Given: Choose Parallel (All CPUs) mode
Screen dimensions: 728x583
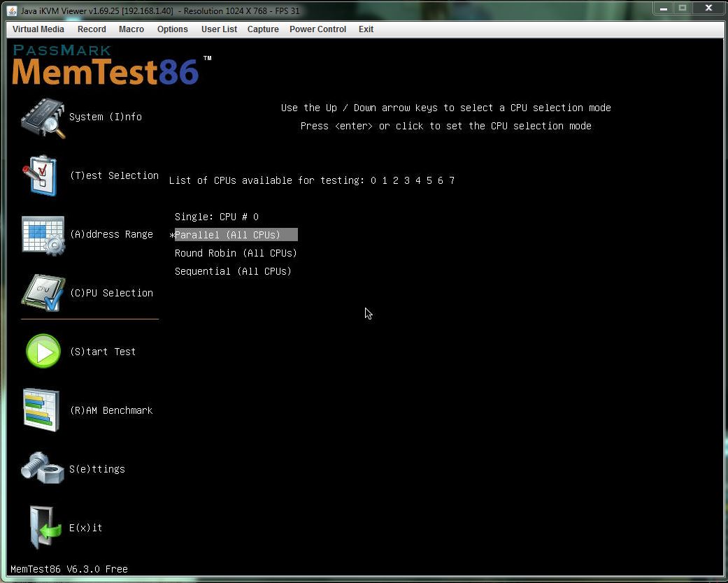Looking at the screenshot, I should click(236, 235).
